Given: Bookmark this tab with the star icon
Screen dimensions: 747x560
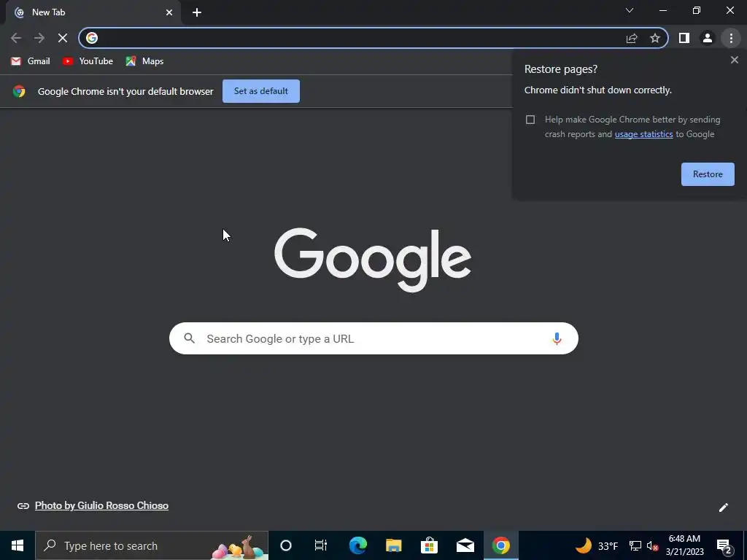Looking at the screenshot, I should click(x=655, y=38).
